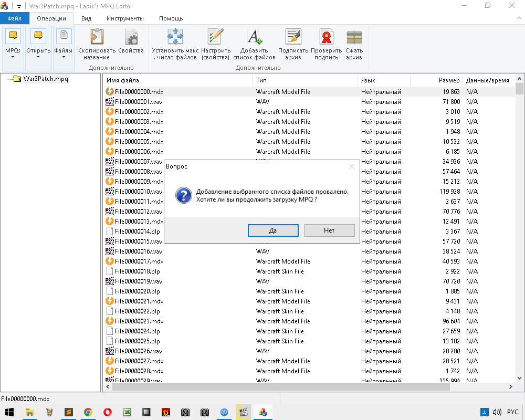Click the horizontal scrollbar thumb of the file list
The width and height of the screenshot is (525, 420).
point(280,386)
